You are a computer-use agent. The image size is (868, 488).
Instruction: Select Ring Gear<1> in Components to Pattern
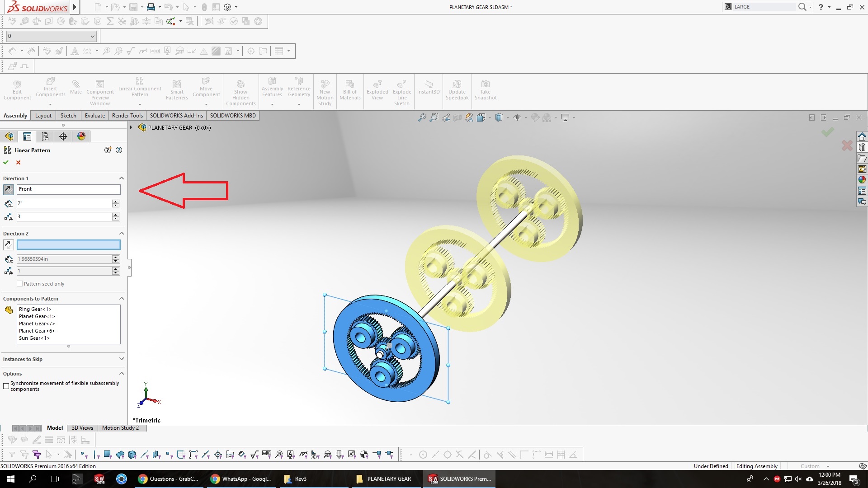click(35, 310)
